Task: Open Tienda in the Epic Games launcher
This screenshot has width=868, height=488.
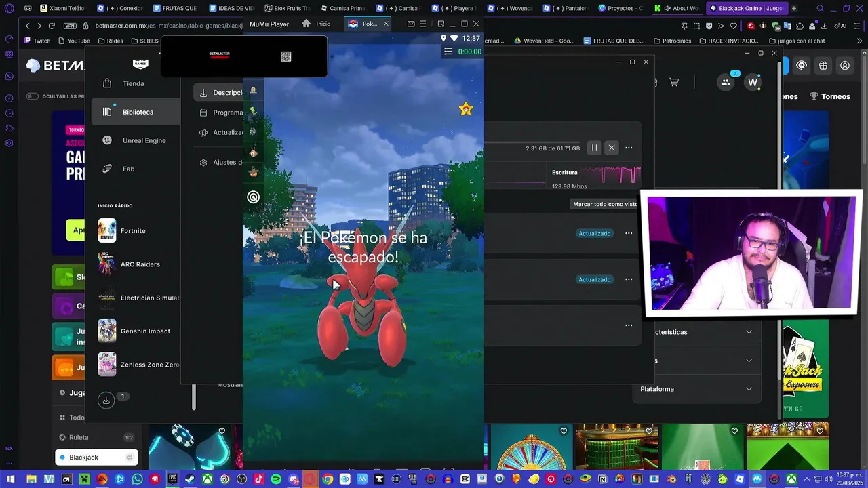Action: click(x=134, y=83)
